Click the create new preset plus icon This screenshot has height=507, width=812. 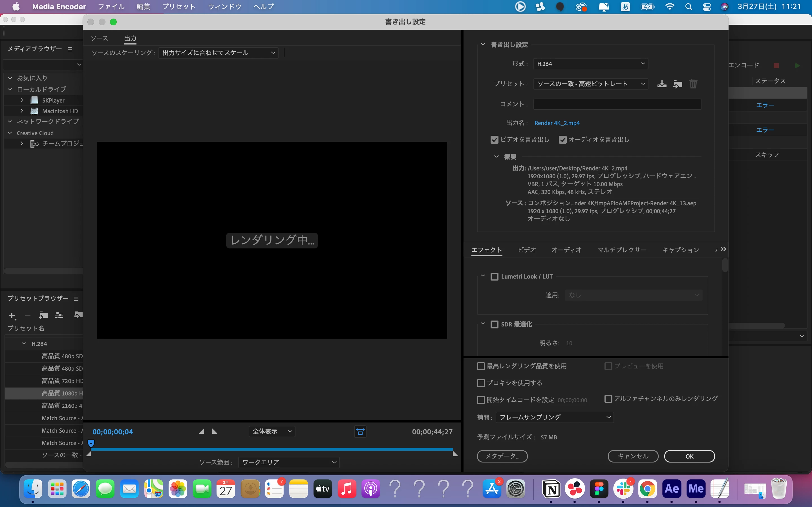tap(12, 315)
